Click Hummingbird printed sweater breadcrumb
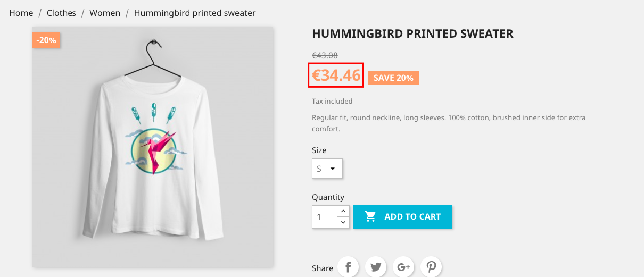The height and width of the screenshot is (277, 644). (x=195, y=13)
